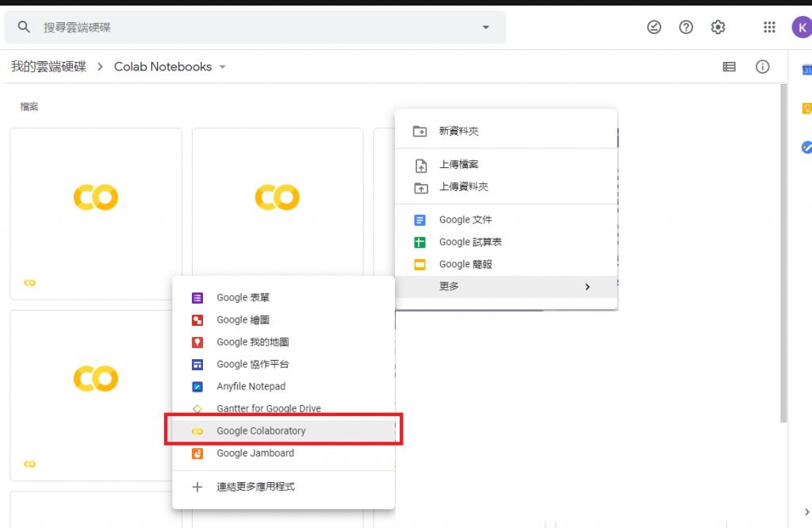This screenshot has width=812, height=528.
Task: Click the green Google Sheets icon
Action: (x=420, y=243)
